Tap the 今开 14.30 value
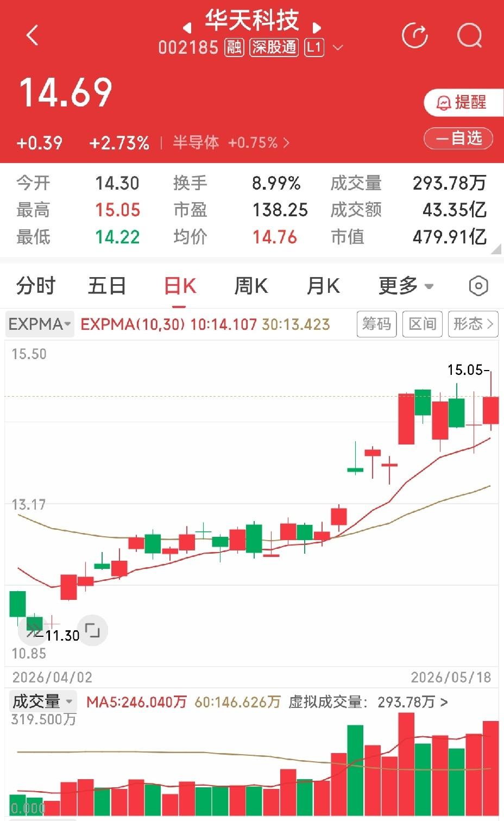This screenshot has height=821, width=504. tap(117, 183)
